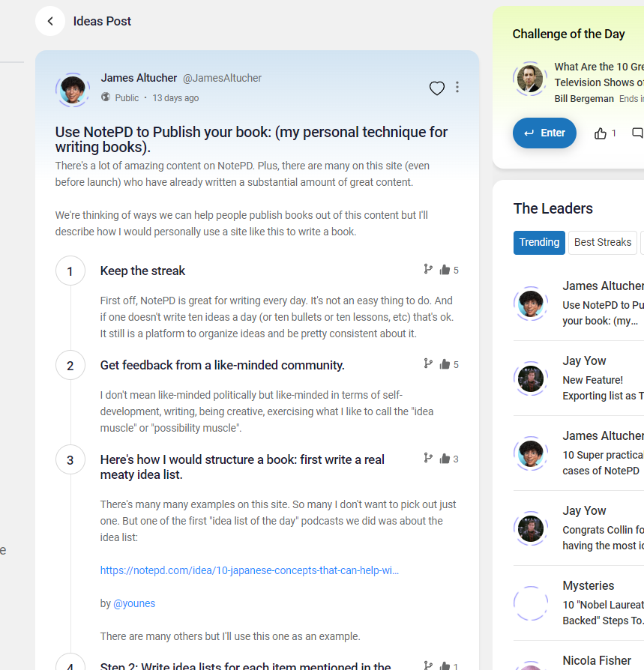Screen dimensions: 644x670
Task: Open the challenge titled What Are the 10 Greatest
Action: click(599, 74)
